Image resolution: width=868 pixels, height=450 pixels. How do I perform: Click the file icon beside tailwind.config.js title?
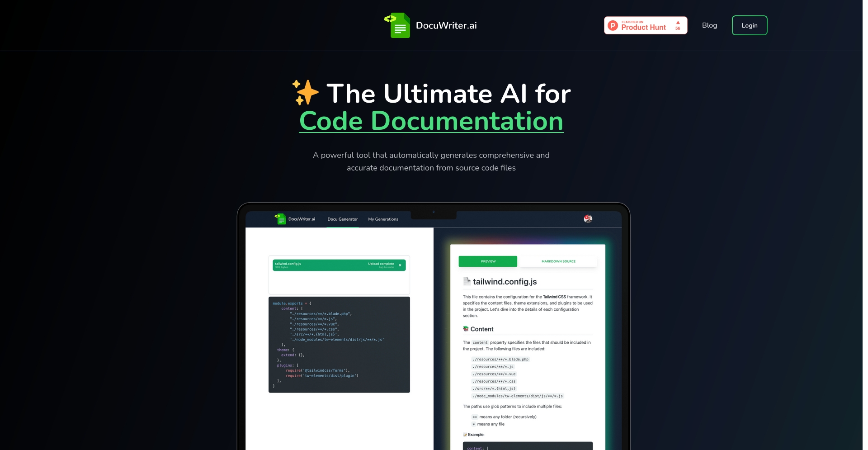pos(467,281)
